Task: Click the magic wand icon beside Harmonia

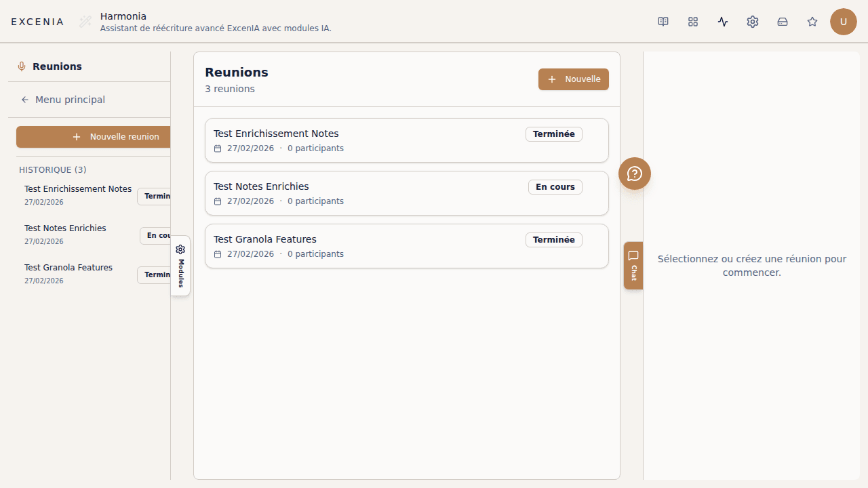Action: 85,22
